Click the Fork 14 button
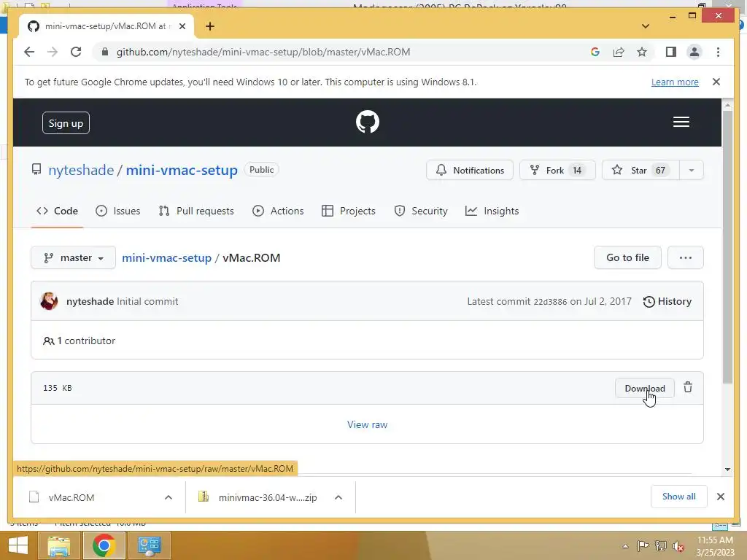The height and width of the screenshot is (560, 747). [557, 170]
